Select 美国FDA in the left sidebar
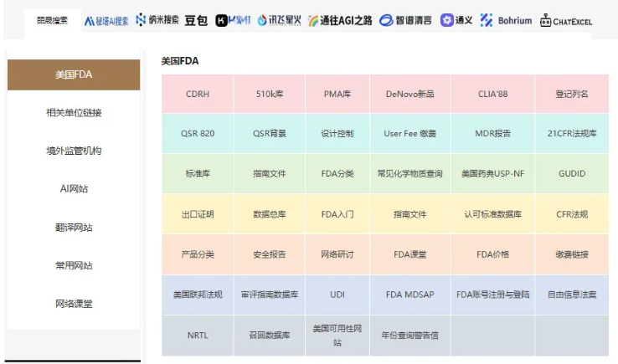The height and width of the screenshot is (364, 618). [74, 74]
